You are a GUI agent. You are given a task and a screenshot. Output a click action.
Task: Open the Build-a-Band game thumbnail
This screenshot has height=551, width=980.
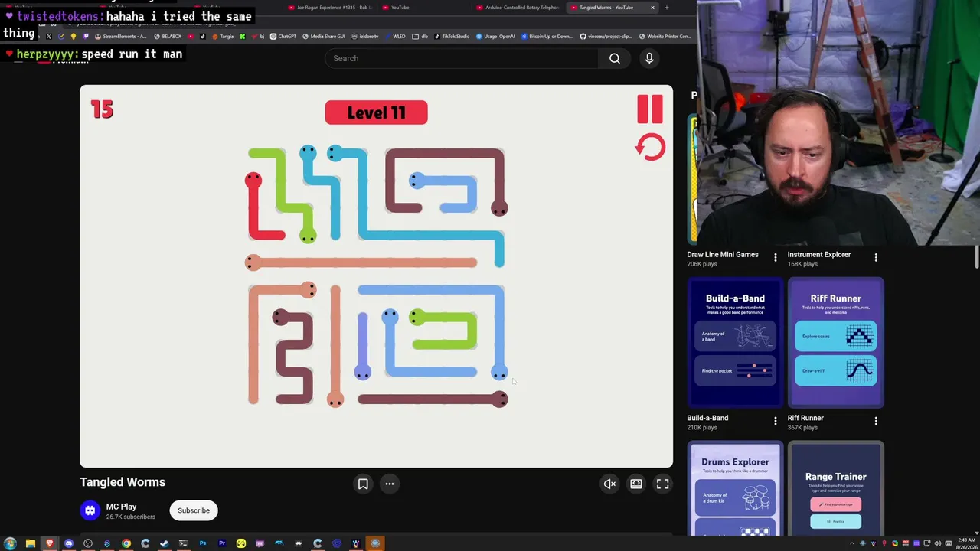tap(735, 343)
